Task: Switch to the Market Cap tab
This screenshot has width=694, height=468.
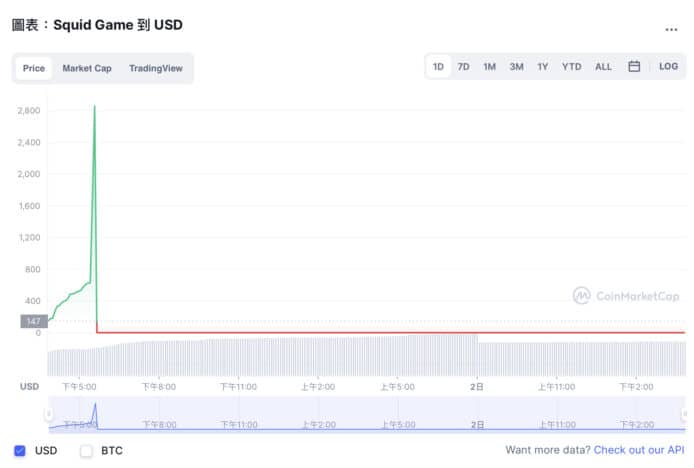Action: (87, 69)
